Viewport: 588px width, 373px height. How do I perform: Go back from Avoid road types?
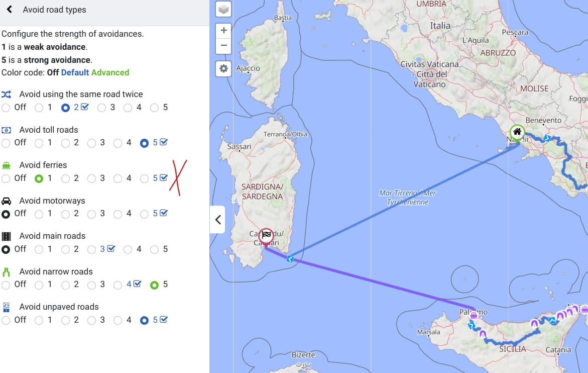click(9, 10)
